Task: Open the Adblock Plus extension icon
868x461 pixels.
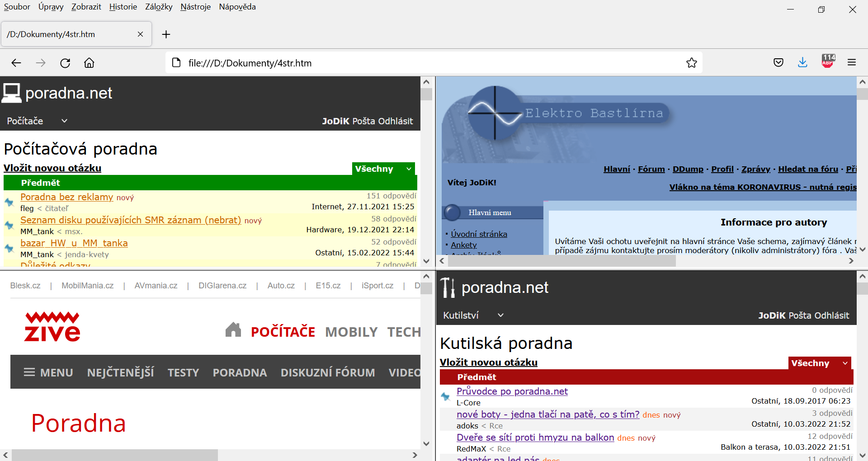Action: click(828, 61)
